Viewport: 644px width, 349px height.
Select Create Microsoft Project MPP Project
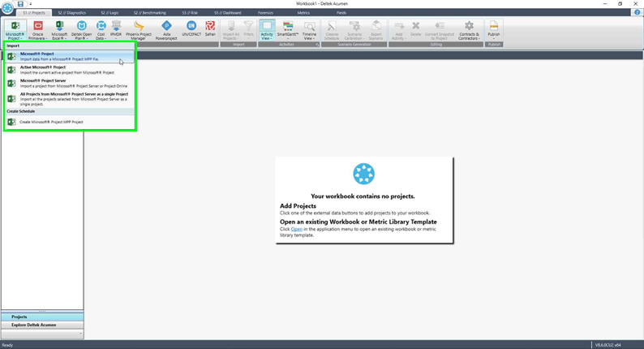point(70,122)
